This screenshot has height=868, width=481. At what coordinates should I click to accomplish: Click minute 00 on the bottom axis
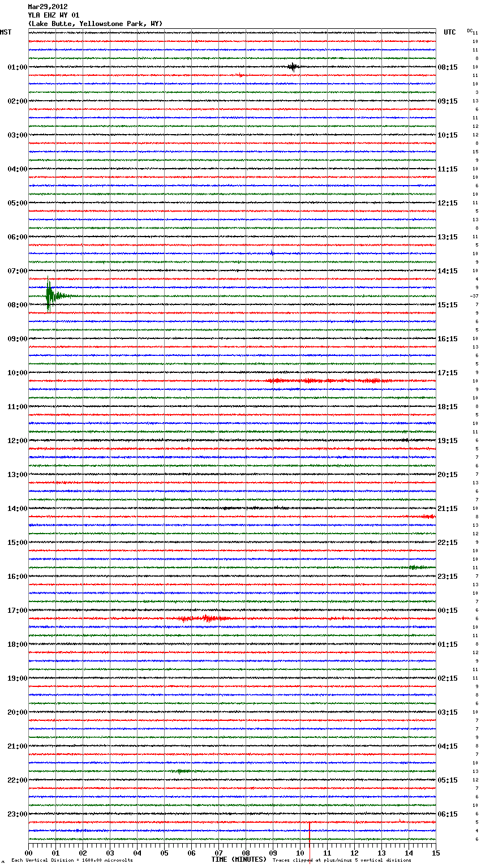[28, 853]
